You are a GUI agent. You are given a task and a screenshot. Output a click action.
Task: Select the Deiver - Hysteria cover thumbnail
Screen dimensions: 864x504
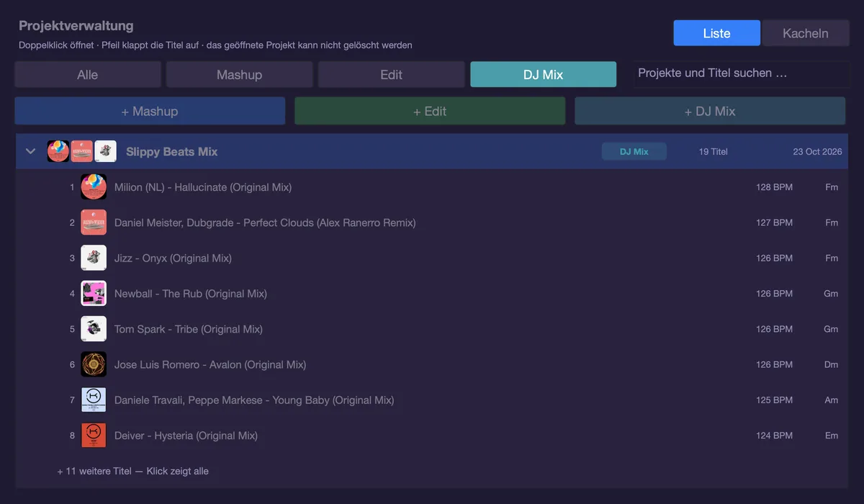click(94, 436)
